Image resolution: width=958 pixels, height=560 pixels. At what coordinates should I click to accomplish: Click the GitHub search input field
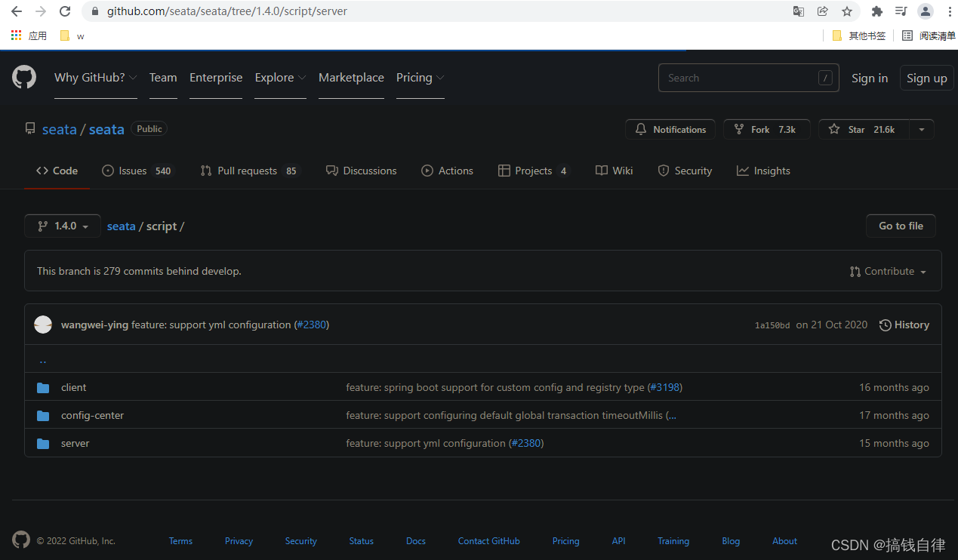point(749,78)
